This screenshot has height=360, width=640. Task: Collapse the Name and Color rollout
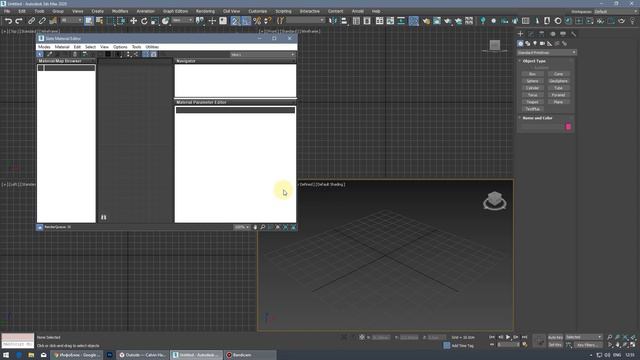[537, 118]
